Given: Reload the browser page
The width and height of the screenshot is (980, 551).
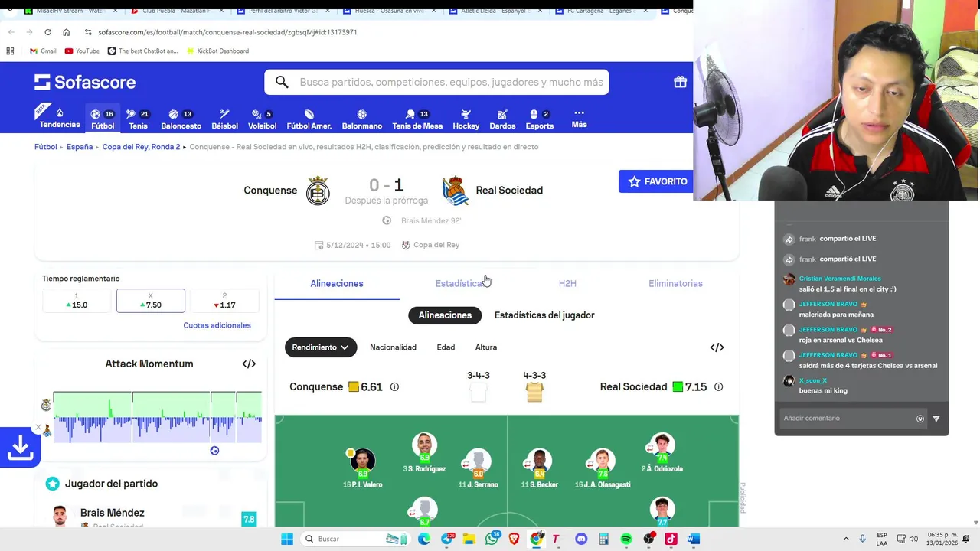Looking at the screenshot, I should (47, 32).
